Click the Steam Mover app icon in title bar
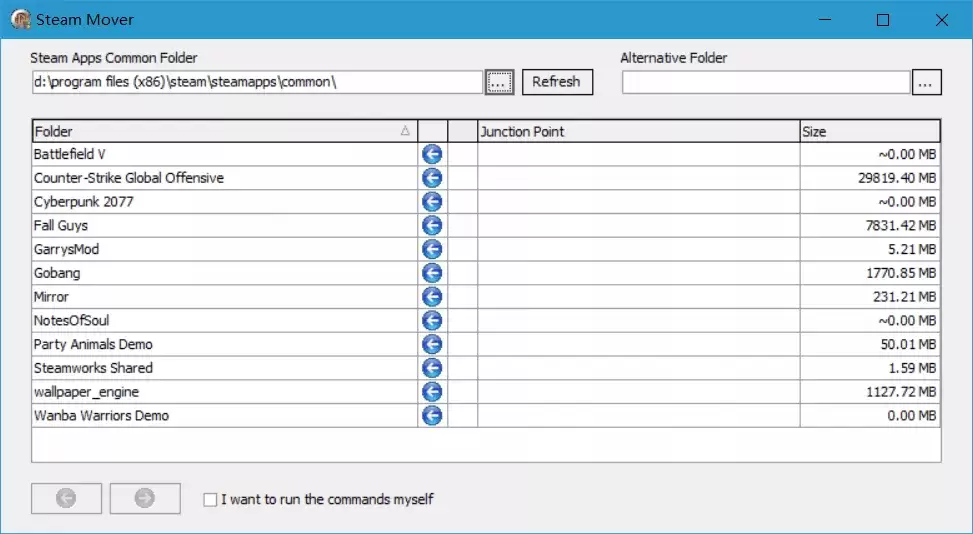The height and width of the screenshot is (534, 973). (x=20, y=19)
